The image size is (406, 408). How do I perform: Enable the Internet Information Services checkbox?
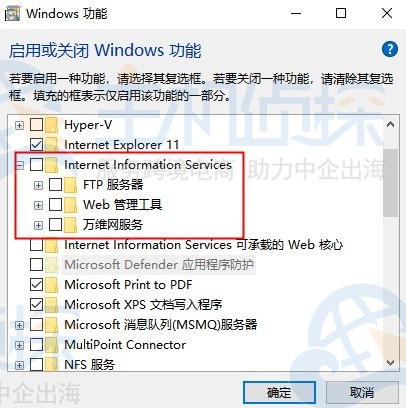(36, 165)
